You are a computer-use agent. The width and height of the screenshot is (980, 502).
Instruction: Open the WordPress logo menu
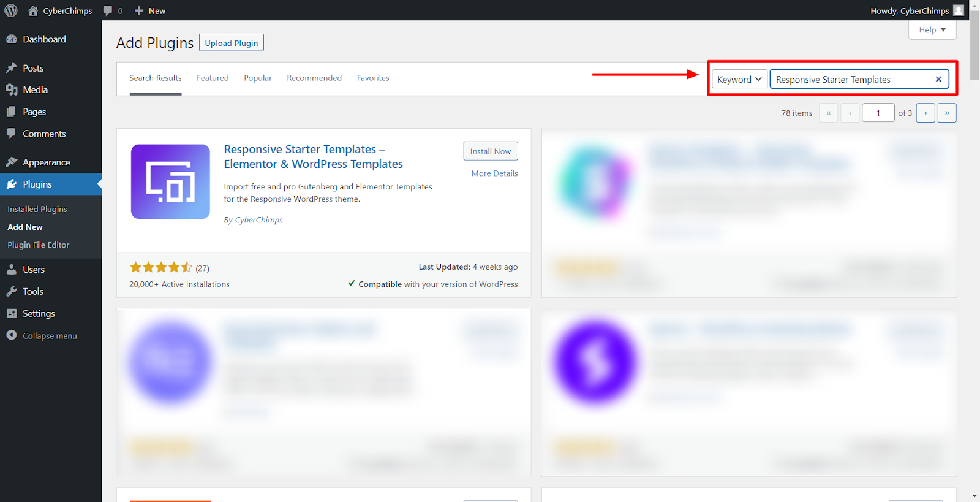click(x=11, y=10)
